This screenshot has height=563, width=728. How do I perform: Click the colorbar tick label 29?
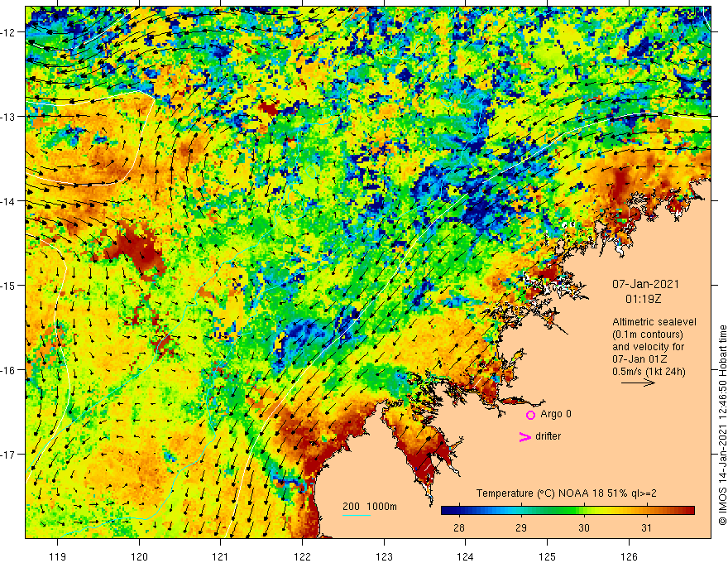(x=521, y=527)
